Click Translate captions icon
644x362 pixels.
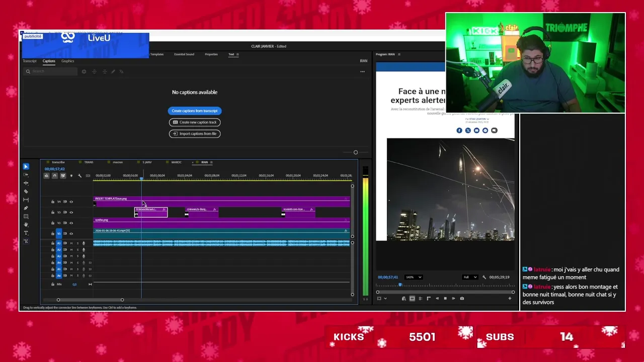[121, 71]
